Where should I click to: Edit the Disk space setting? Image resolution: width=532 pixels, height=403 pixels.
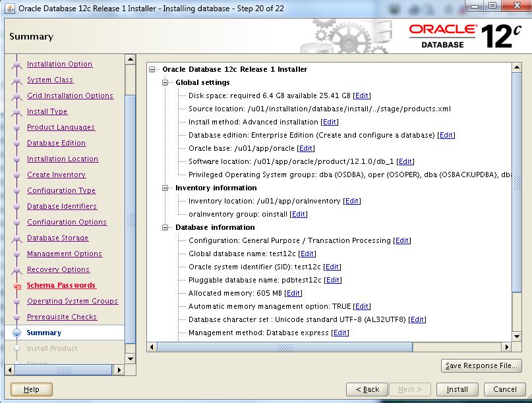point(362,95)
